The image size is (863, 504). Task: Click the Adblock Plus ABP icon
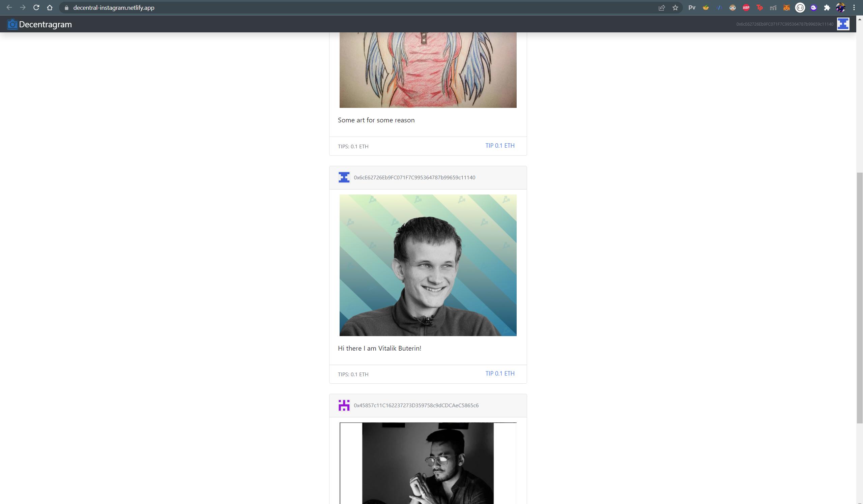(x=746, y=7)
